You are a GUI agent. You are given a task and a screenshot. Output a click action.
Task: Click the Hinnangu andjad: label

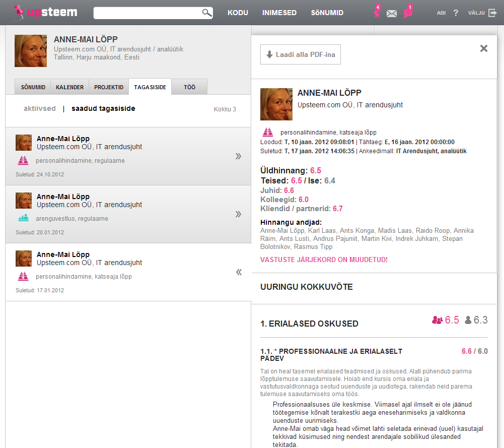[291, 222]
